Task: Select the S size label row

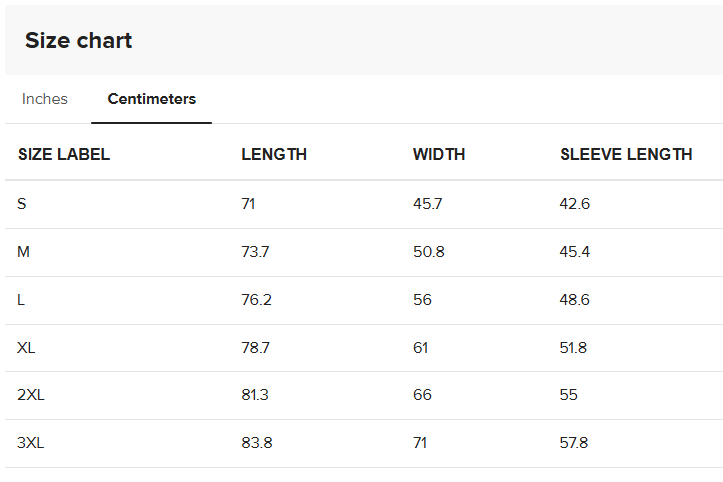Action: 364,204
